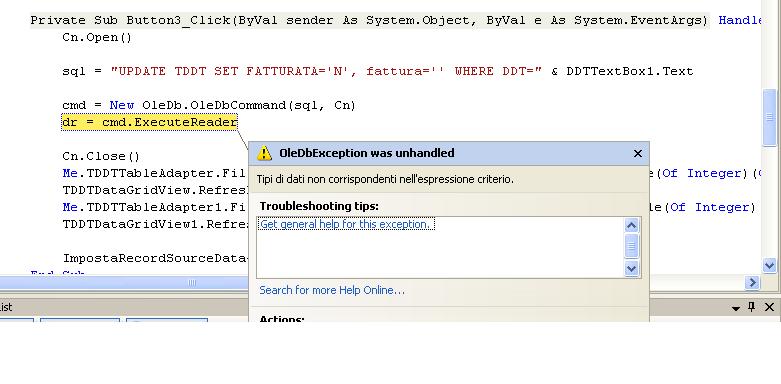Click the yellow warning icon in exception header
Screen dimensions: 781x384
(x=264, y=153)
